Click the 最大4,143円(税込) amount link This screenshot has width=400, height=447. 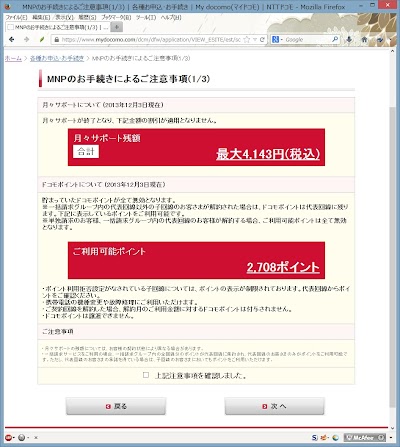coord(268,154)
